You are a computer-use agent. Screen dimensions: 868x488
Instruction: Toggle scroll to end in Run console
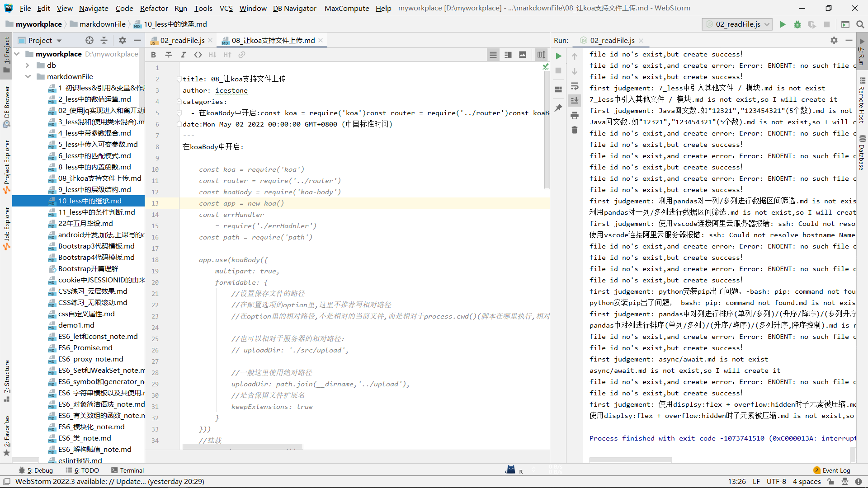pyautogui.click(x=575, y=100)
